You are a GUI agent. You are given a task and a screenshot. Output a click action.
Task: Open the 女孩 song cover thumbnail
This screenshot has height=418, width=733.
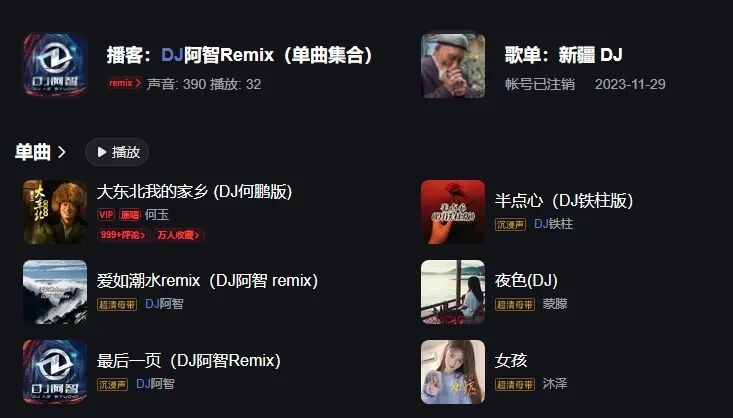pos(453,372)
